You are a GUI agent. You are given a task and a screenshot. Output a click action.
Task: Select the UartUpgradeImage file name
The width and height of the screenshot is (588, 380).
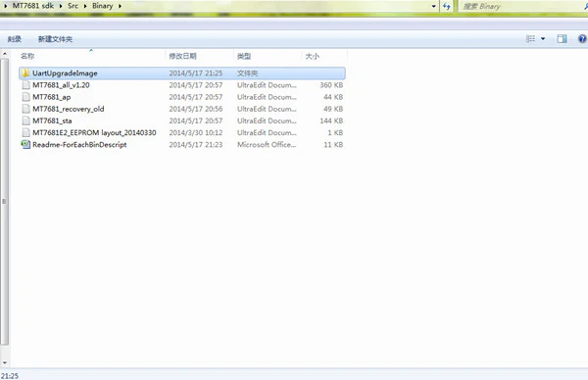(65, 73)
